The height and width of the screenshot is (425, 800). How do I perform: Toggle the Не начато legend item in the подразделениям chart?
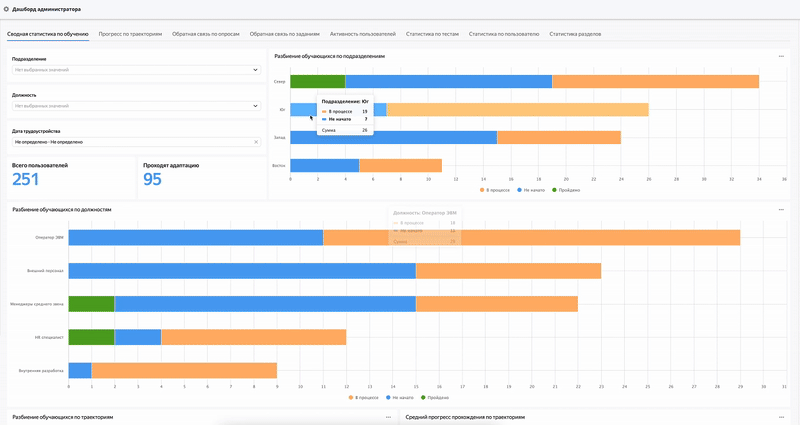531,189
